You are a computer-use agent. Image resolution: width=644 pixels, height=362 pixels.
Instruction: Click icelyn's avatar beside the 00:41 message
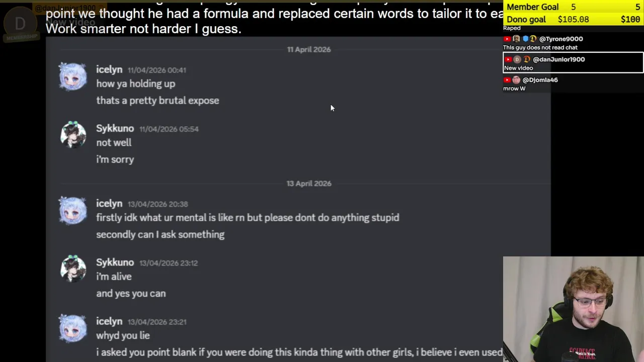[73, 76]
